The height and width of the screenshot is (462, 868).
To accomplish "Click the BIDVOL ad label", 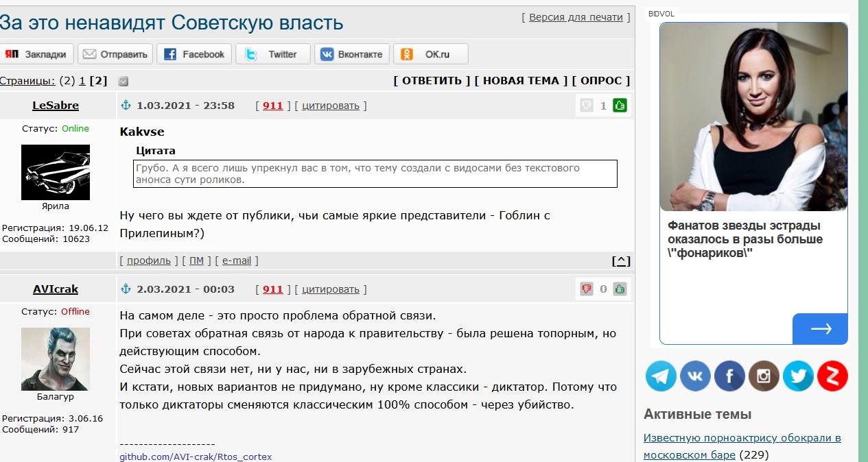I will [661, 14].
